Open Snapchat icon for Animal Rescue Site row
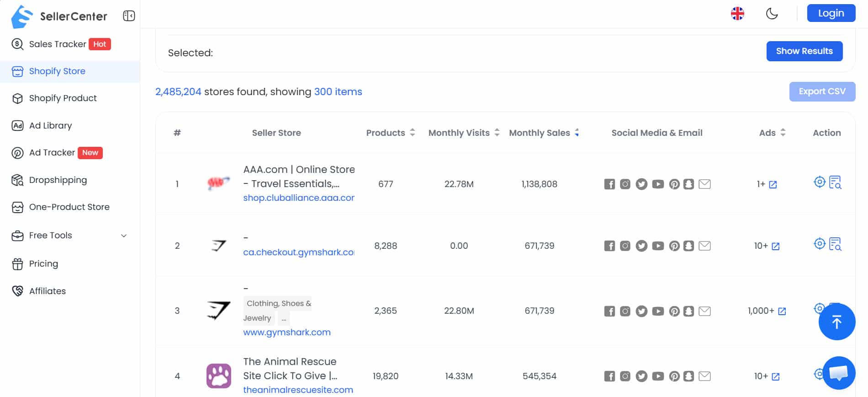Viewport: 868px width, 397px height. point(688,376)
